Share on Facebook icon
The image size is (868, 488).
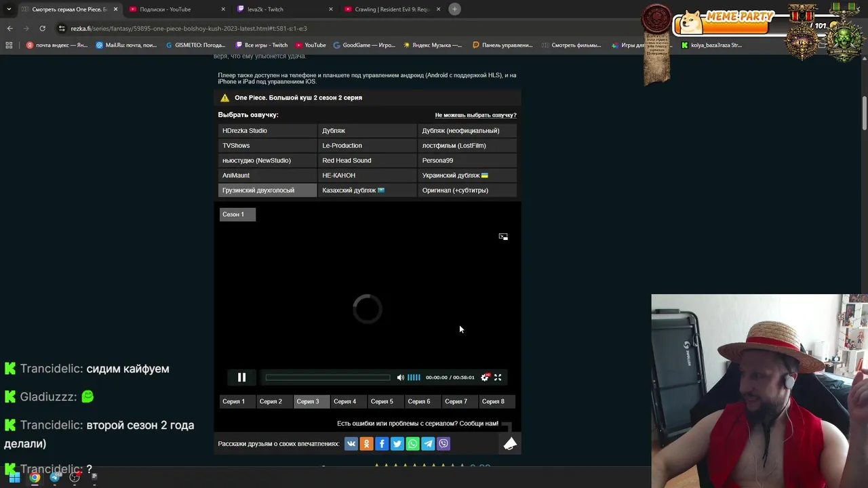pos(382,444)
